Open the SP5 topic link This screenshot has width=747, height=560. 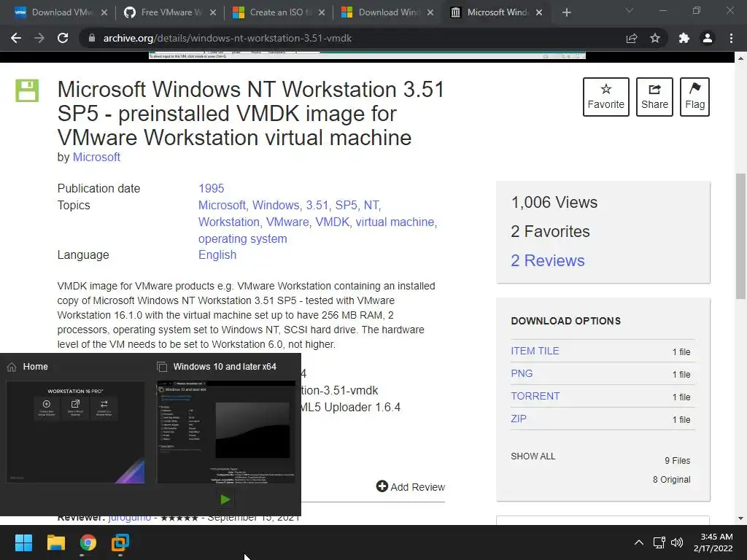347,205
